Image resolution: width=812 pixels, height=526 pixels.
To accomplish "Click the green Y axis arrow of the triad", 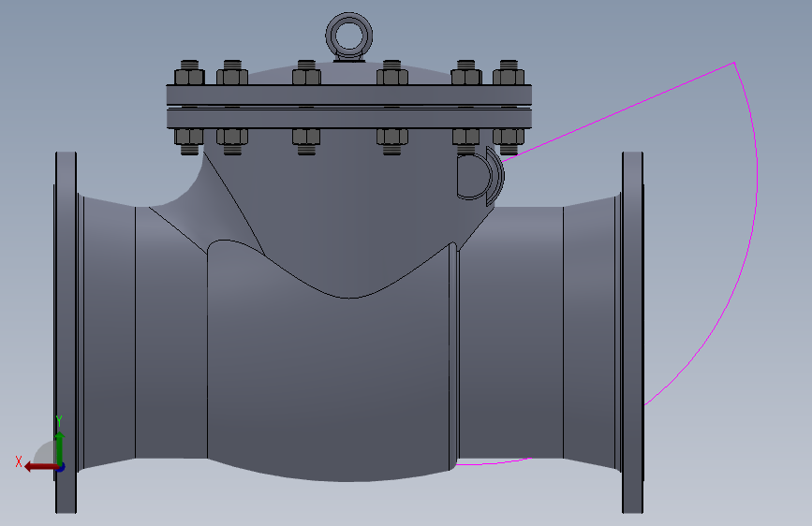I will pyautogui.click(x=60, y=448).
